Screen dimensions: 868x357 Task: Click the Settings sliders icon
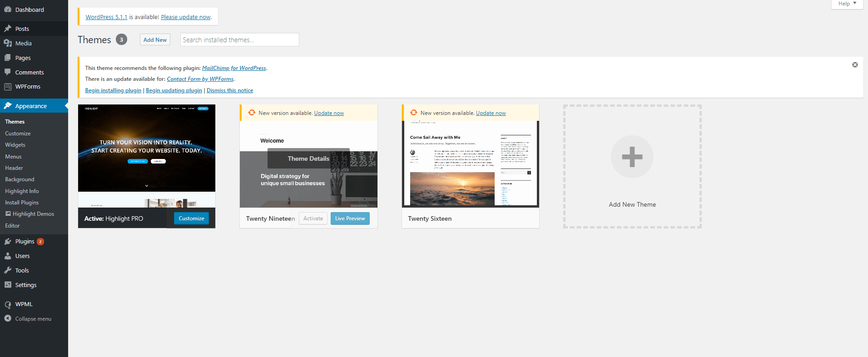click(8, 285)
